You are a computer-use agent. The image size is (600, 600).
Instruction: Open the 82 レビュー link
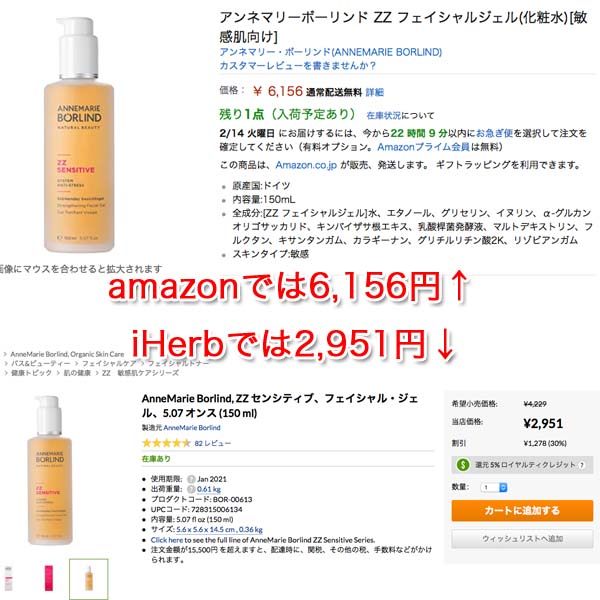coord(213,443)
